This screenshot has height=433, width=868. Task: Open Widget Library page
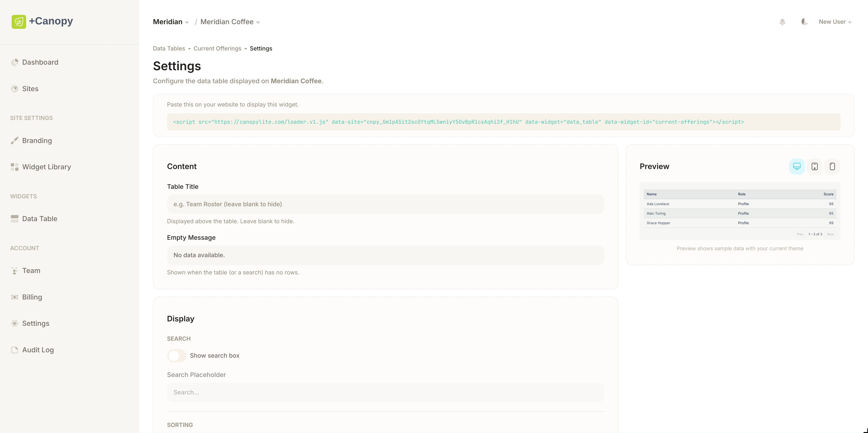point(46,167)
